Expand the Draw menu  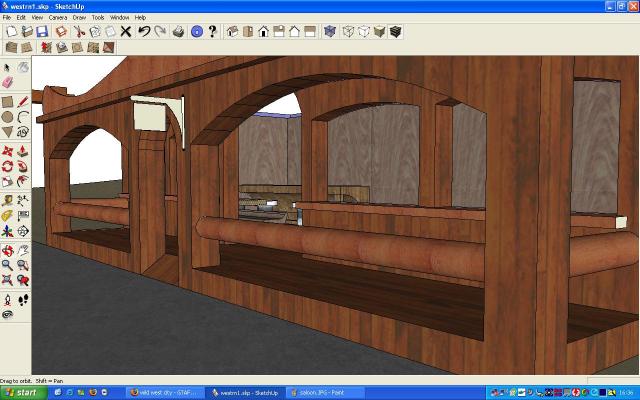pos(79,17)
